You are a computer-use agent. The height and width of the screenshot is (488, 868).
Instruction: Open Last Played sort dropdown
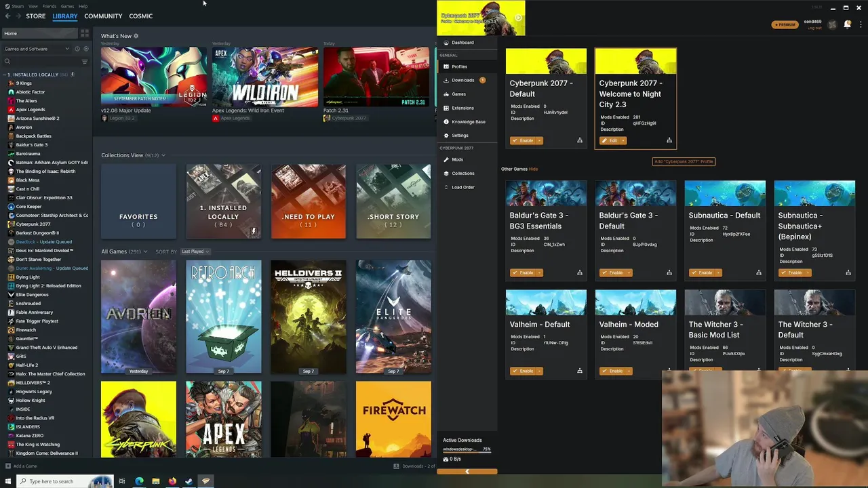195,251
